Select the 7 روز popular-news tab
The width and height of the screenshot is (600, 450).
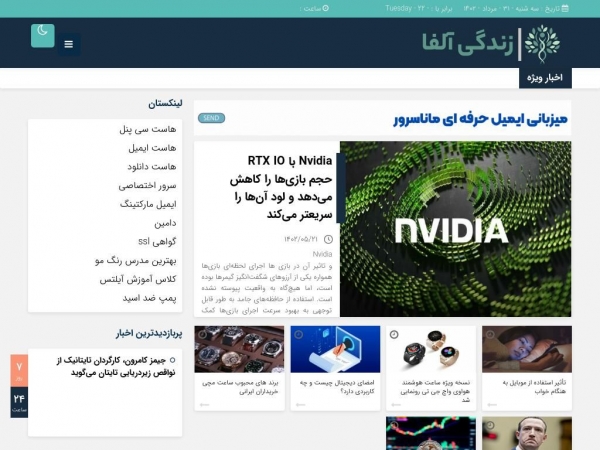click(x=19, y=370)
